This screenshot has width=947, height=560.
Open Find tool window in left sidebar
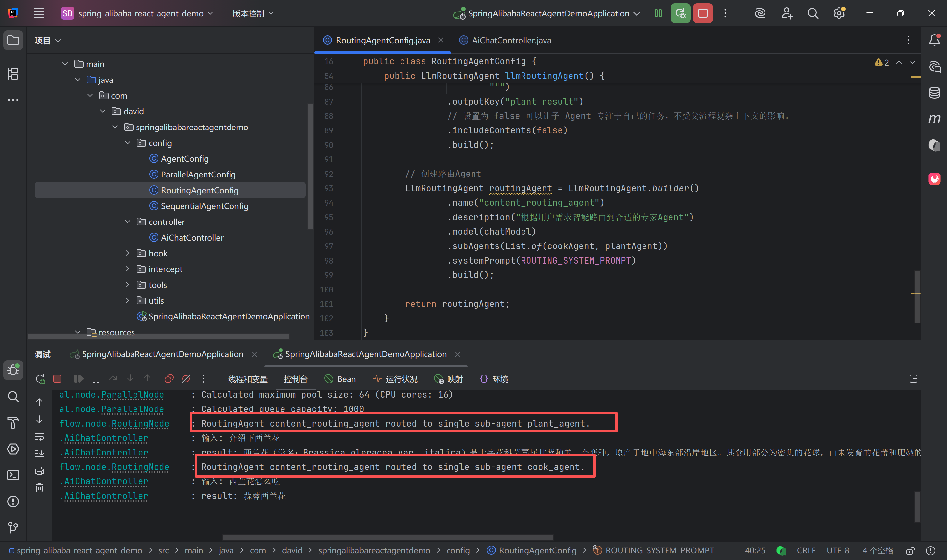click(13, 396)
